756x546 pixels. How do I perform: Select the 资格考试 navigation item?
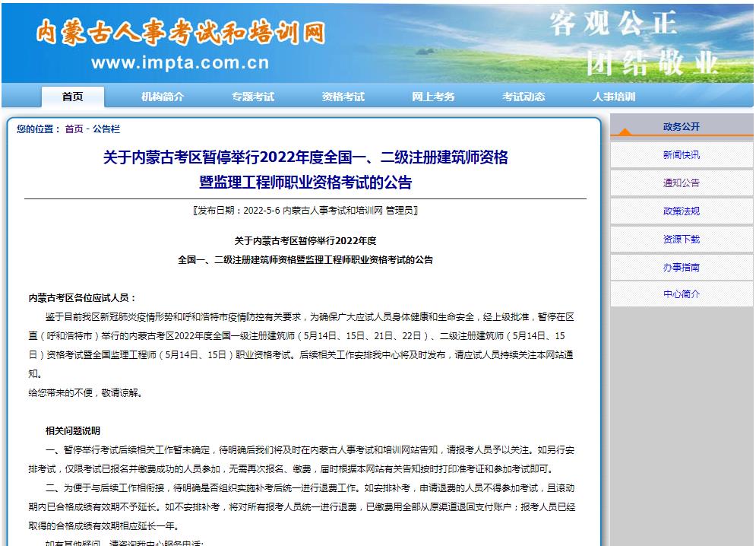[x=343, y=97]
